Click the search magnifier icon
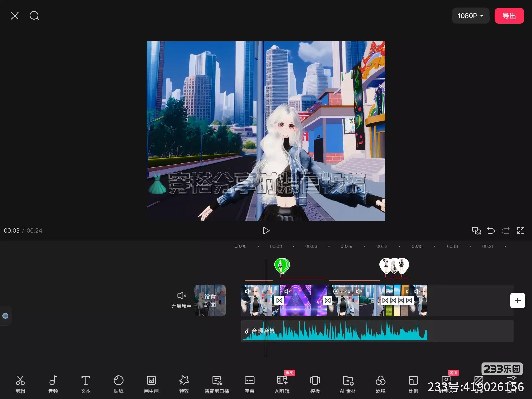532x399 pixels. tap(34, 16)
